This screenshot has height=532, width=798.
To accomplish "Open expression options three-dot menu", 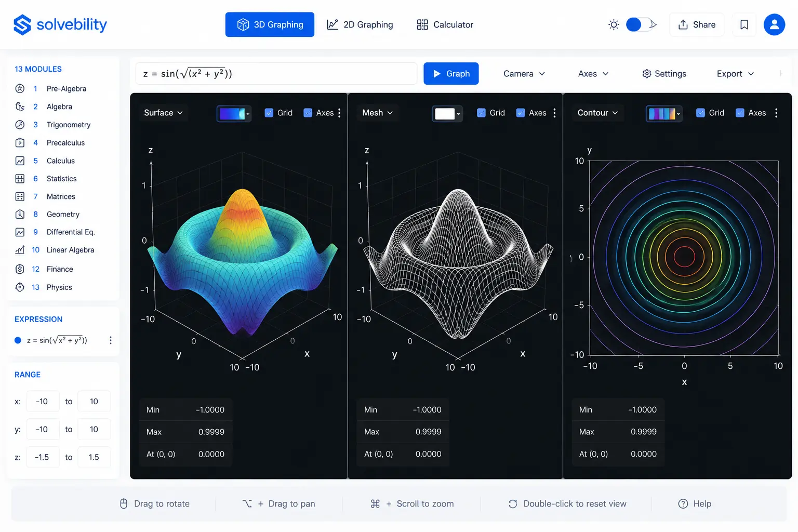I will [110, 340].
